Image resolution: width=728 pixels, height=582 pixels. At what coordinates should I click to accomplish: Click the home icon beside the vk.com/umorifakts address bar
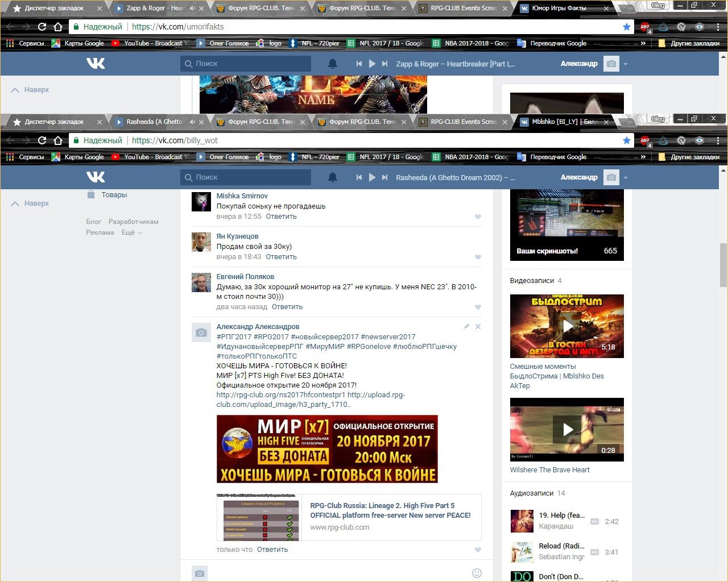tap(57, 27)
